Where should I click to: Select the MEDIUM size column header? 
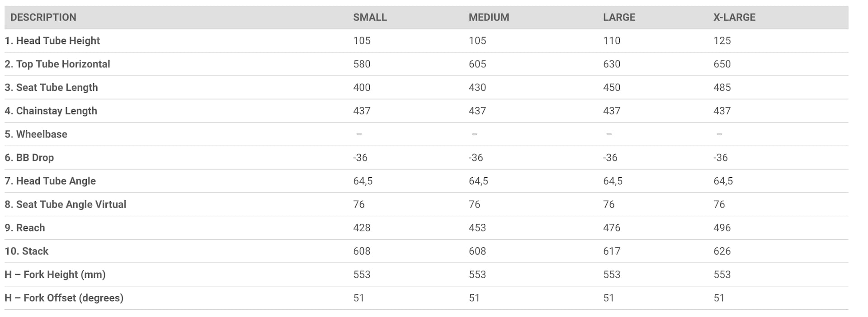coord(489,17)
